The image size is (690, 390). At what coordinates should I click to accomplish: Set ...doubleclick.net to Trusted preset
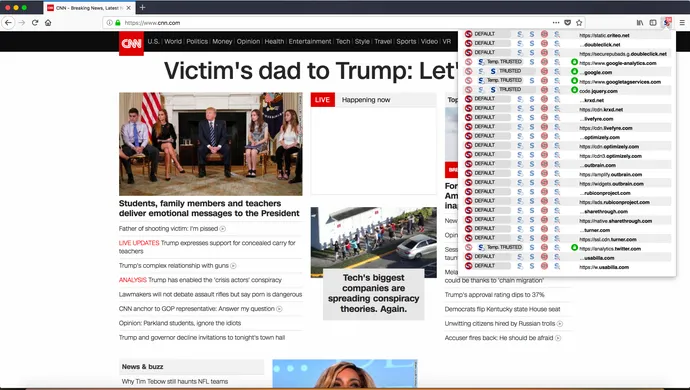[532, 43]
